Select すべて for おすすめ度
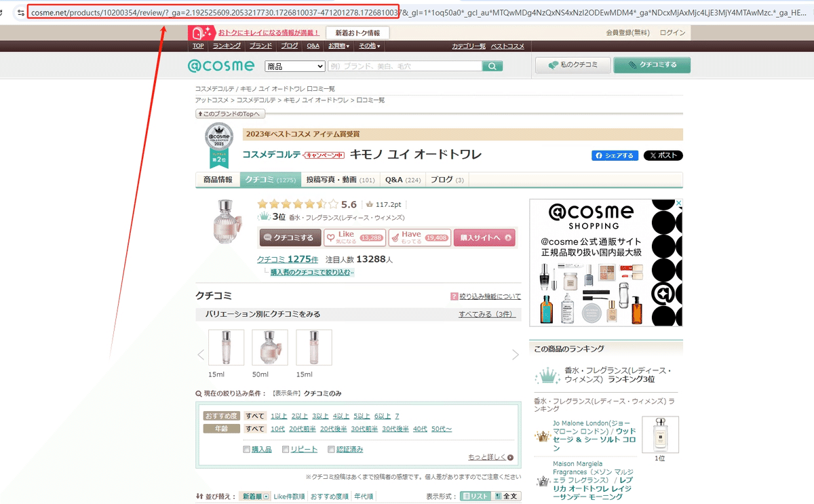Screen dimensions: 814x504 255,416
